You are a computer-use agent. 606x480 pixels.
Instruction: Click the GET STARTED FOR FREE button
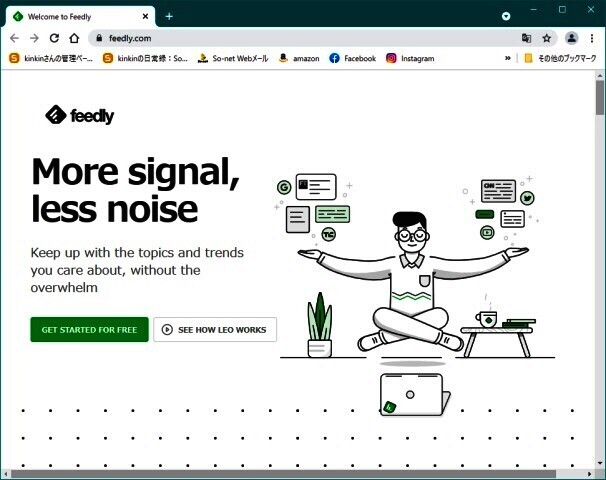point(89,330)
